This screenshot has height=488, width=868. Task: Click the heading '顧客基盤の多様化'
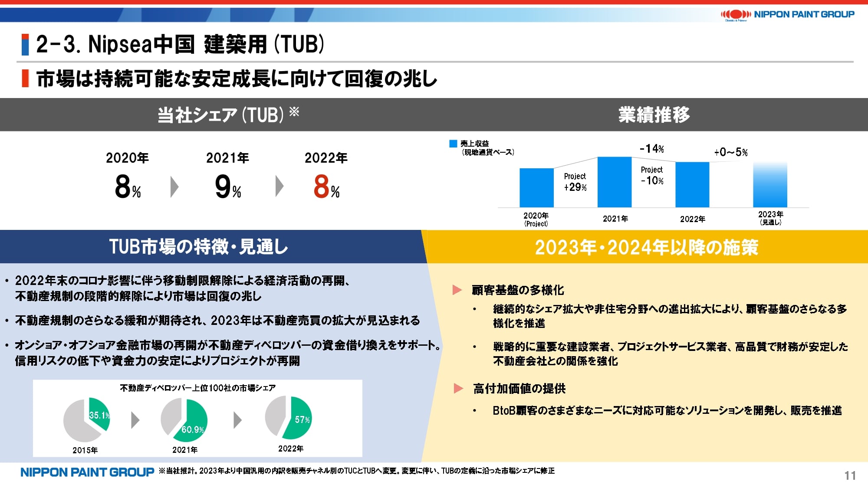518,290
